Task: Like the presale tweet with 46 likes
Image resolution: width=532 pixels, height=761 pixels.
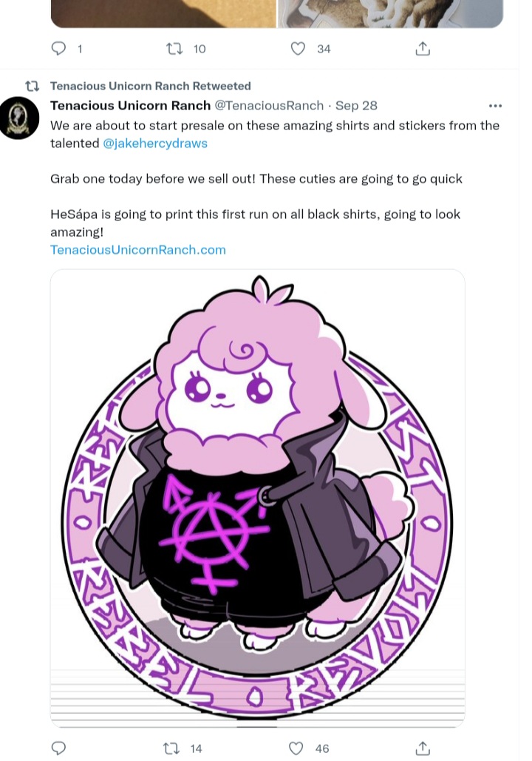Action: pos(296,748)
